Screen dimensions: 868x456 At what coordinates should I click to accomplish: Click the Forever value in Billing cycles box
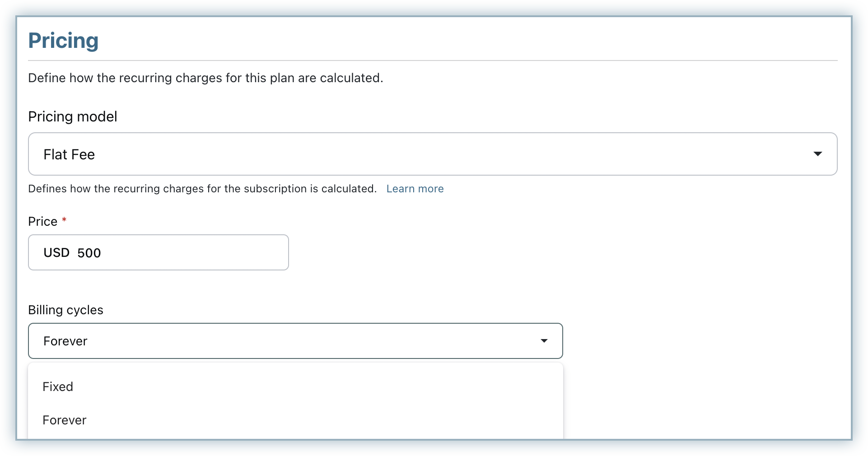[x=65, y=341]
